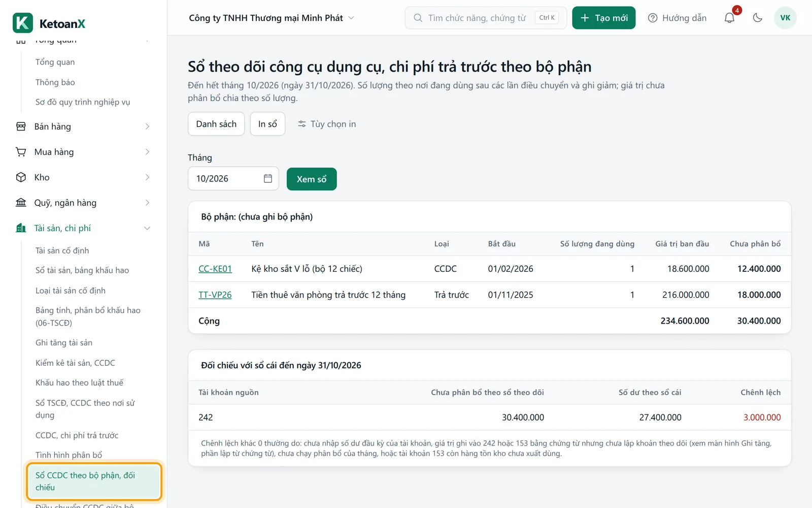Click the Quỹ, ngân hàng bank icon
The image size is (812, 508).
pyautogui.click(x=21, y=203)
